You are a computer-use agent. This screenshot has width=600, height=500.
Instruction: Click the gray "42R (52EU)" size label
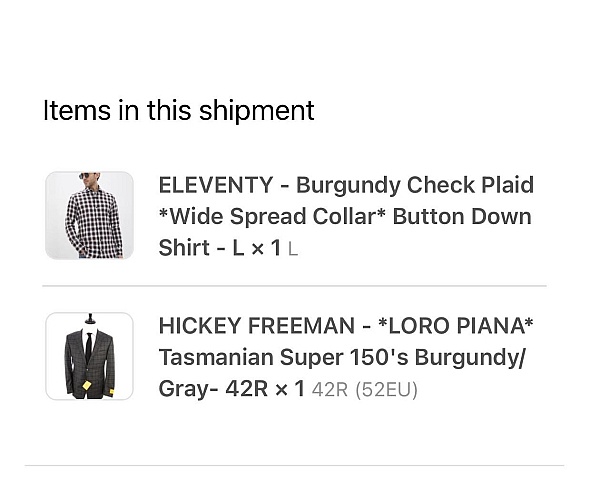point(364,390)
